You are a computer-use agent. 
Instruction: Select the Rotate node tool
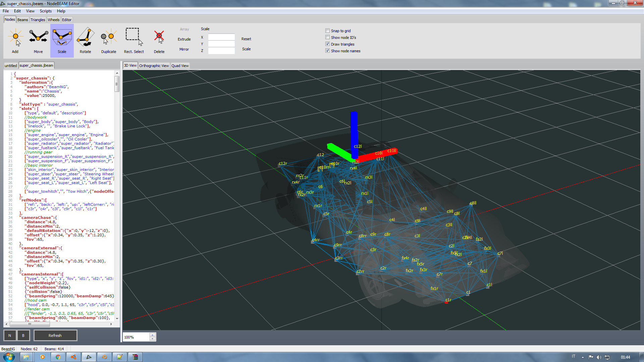point(86,41)
